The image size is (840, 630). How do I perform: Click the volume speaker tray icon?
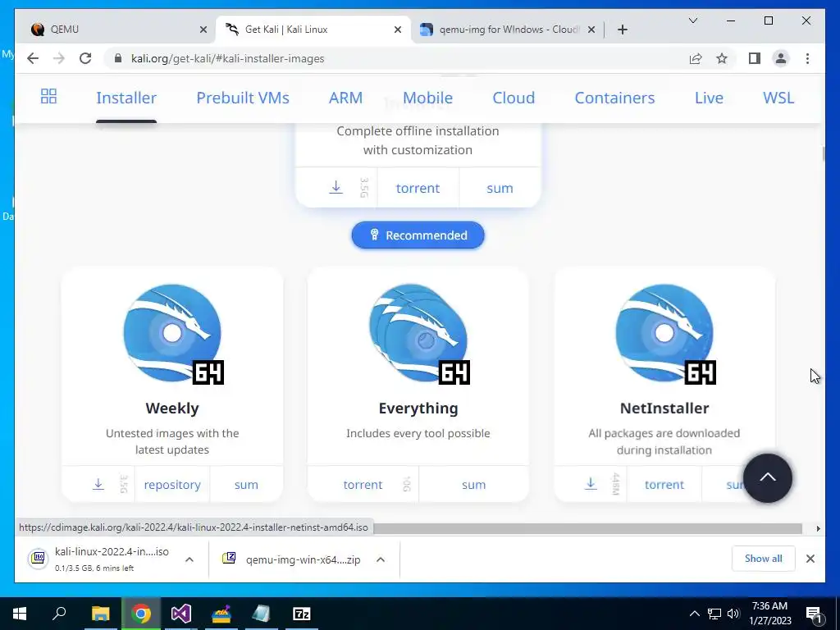coord(733,614)
